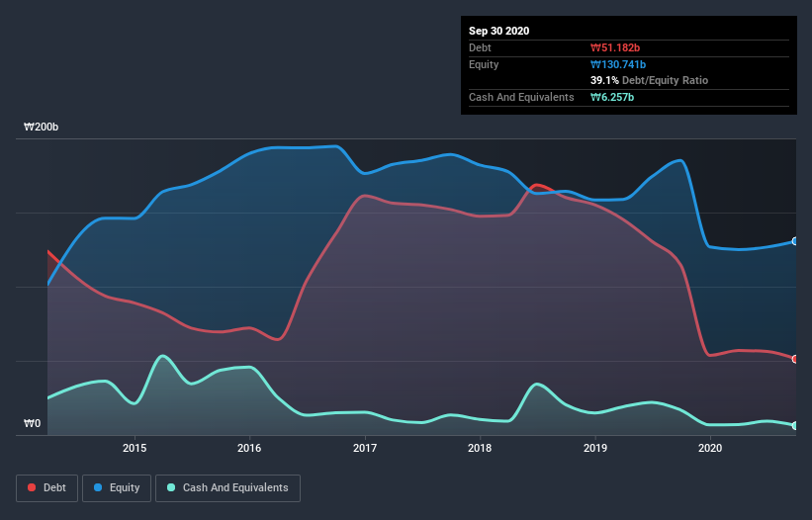The height and width of the screenshot is (520, 812).
Task: Click the 39.1% Debt/Equity Ratio text
Action: coord(650,80)
